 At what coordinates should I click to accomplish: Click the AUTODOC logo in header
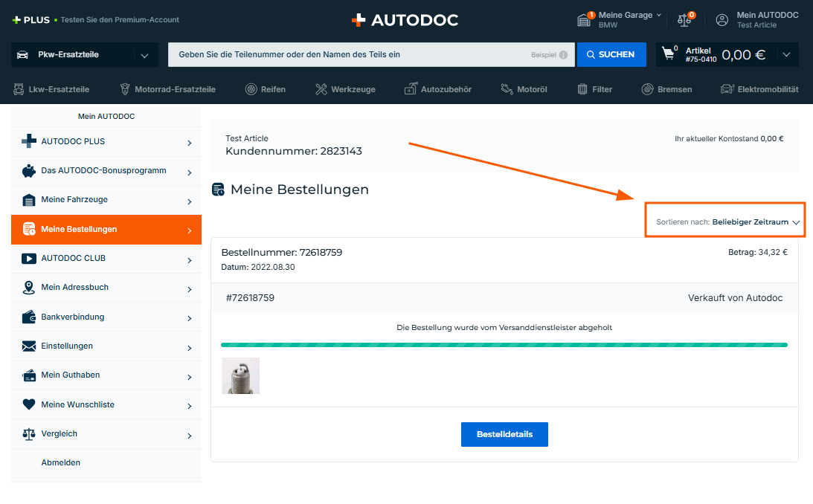[405, 20]
